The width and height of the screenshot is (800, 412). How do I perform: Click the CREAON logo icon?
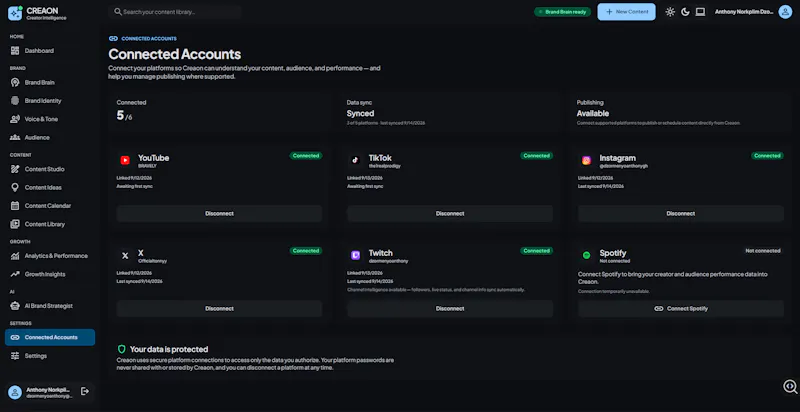(x=15, y=13)
